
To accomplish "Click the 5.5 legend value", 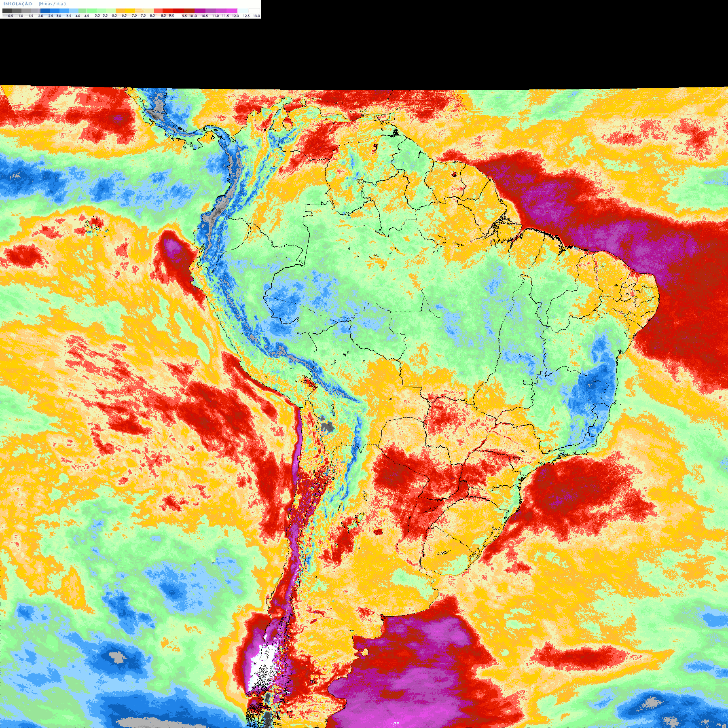I will point(105,15).
